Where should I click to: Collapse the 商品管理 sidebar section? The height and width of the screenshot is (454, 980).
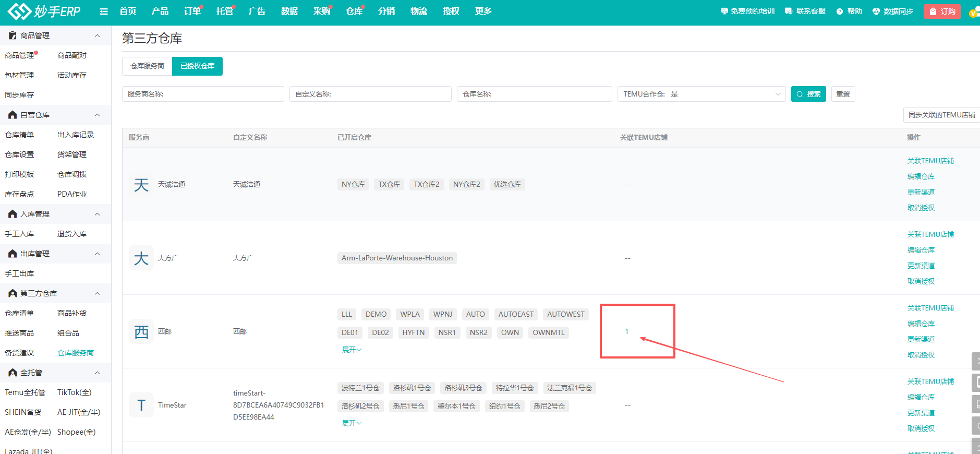[x=97, y=35]
